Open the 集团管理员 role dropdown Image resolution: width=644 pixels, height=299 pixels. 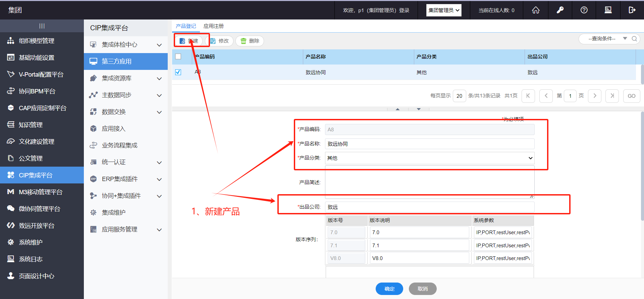(x=443, y=10)
